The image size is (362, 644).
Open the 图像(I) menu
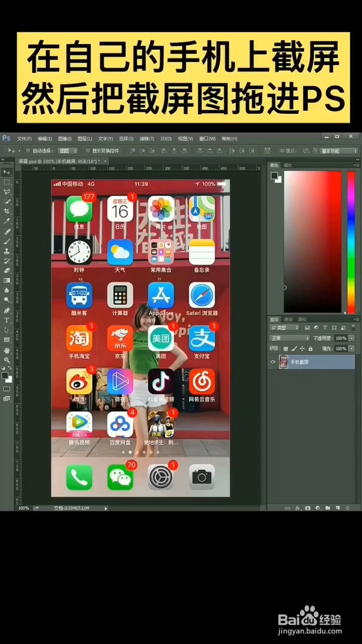65,138
